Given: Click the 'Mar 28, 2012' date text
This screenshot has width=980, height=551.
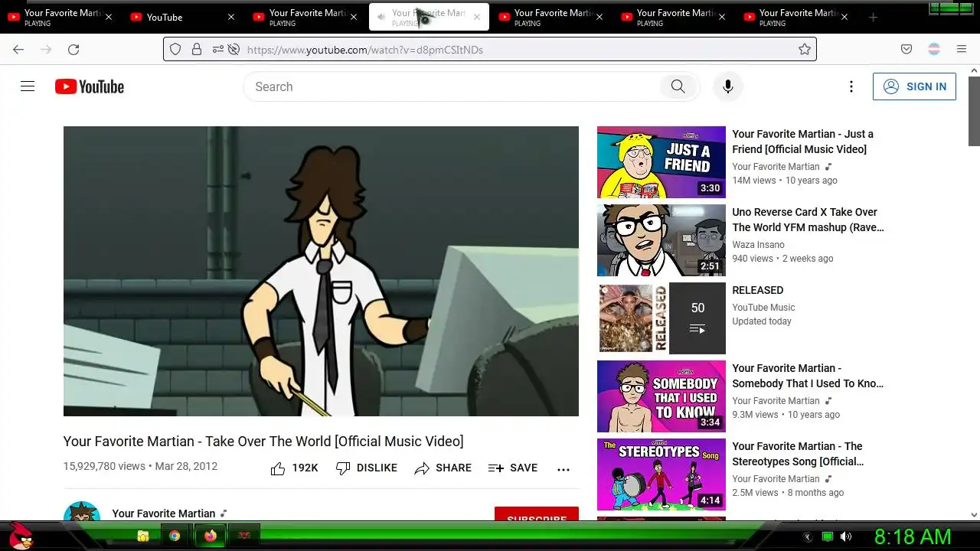Looking at the screenshot, I should [x=186, y=466].
